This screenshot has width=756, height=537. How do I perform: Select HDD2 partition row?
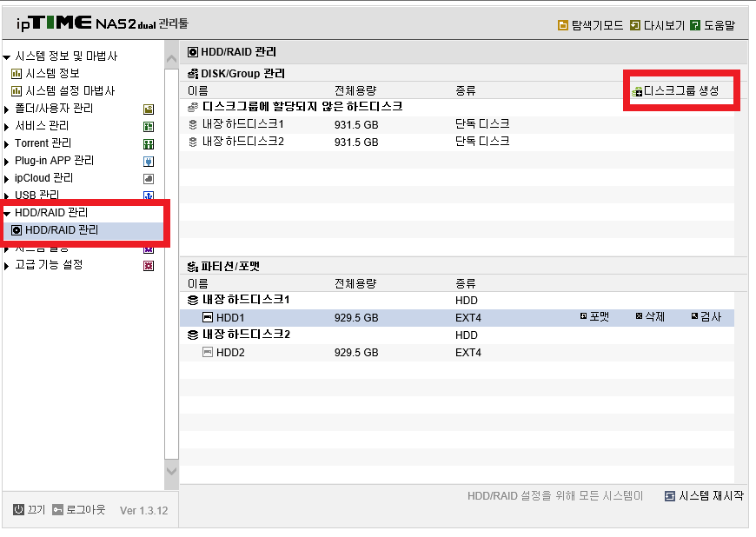(x=456, y=353)
